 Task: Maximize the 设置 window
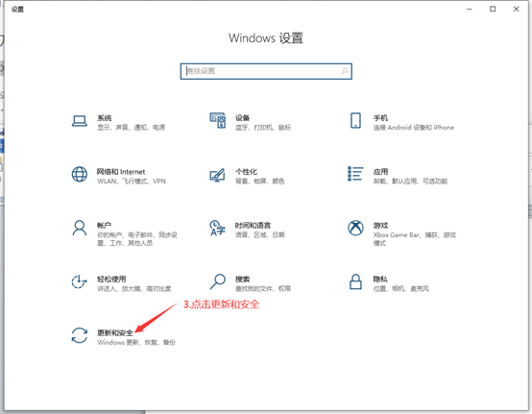(493, 10)
